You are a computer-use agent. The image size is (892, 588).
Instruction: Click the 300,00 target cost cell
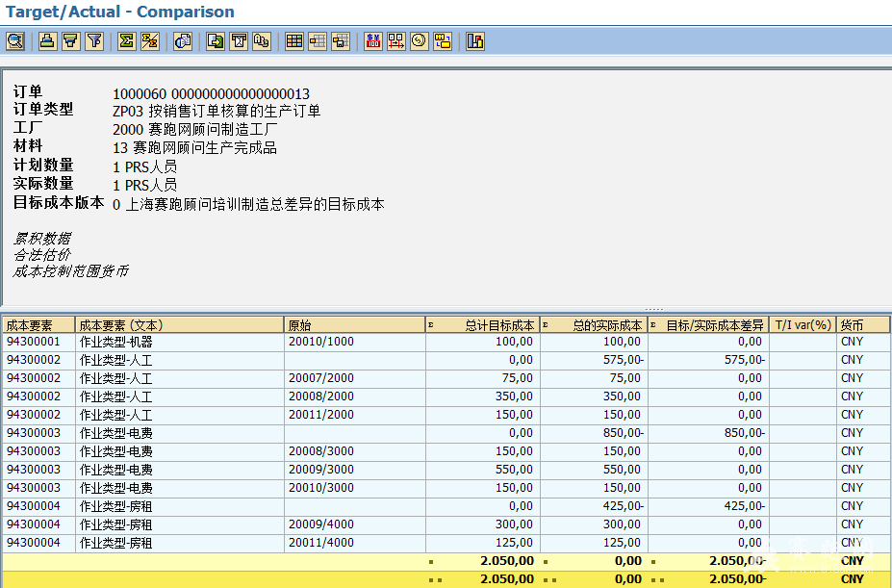(483, 524)
